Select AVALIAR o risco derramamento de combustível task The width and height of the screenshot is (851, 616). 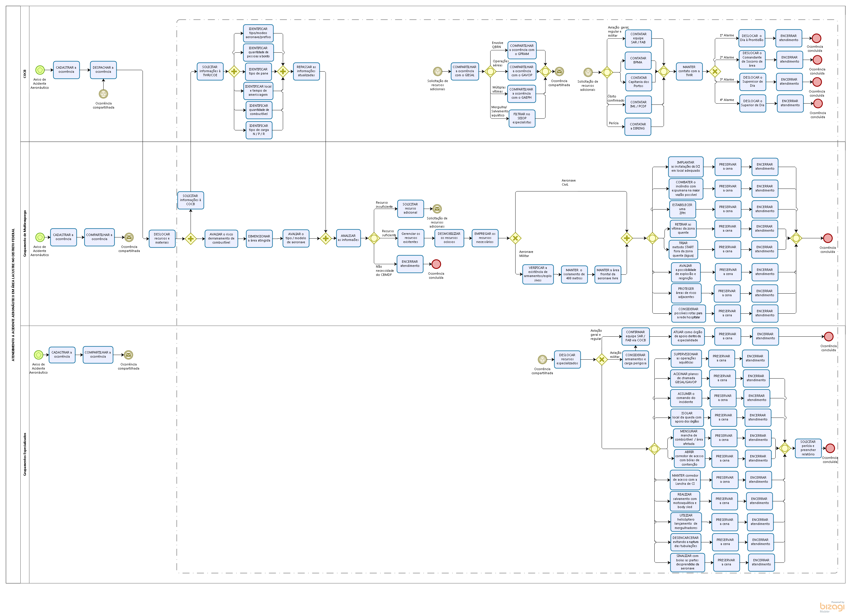221,239
